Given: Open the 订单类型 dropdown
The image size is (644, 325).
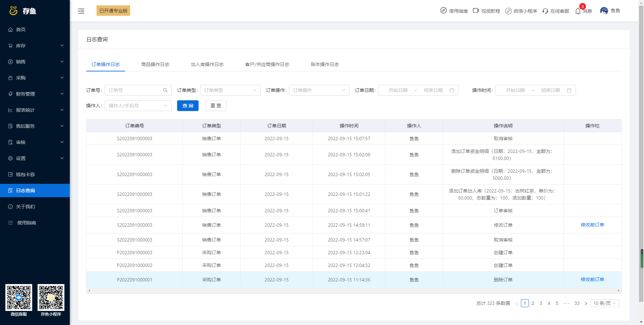Looking at the screenshot, I should pos(230,90).
